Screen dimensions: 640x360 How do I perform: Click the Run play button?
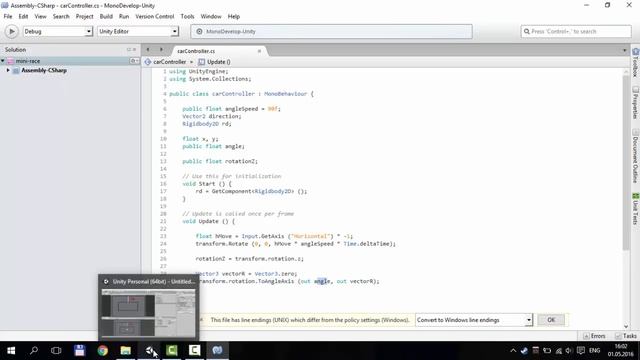click(11, 31)
